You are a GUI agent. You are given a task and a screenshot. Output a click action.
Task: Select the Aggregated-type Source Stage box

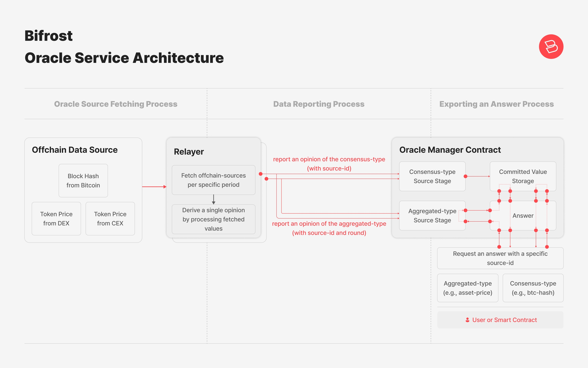[432, 216]
